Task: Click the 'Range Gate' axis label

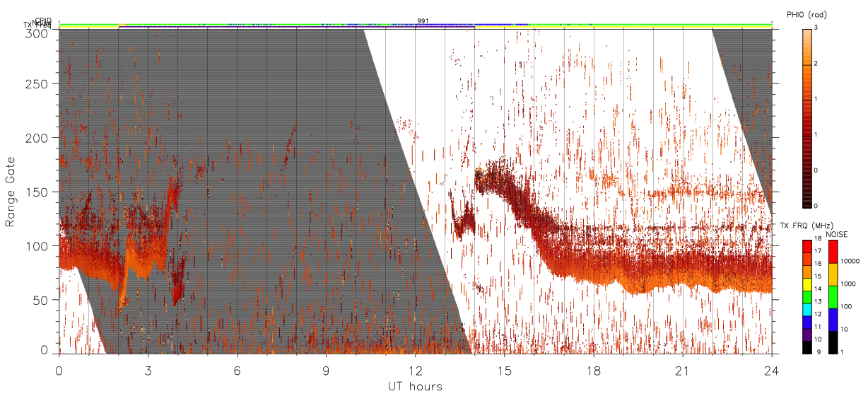Action: pyautogui.click(x=11, y=192)
